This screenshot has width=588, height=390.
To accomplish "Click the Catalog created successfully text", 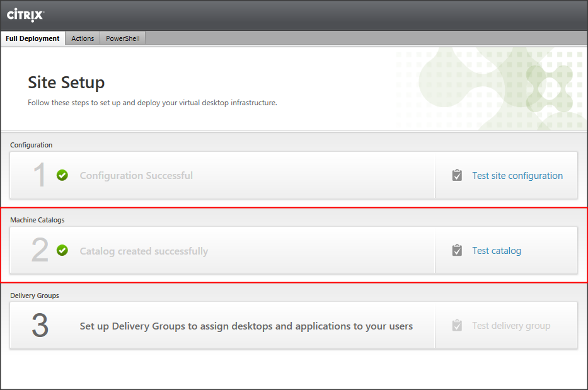I will [x=144, y=251].
